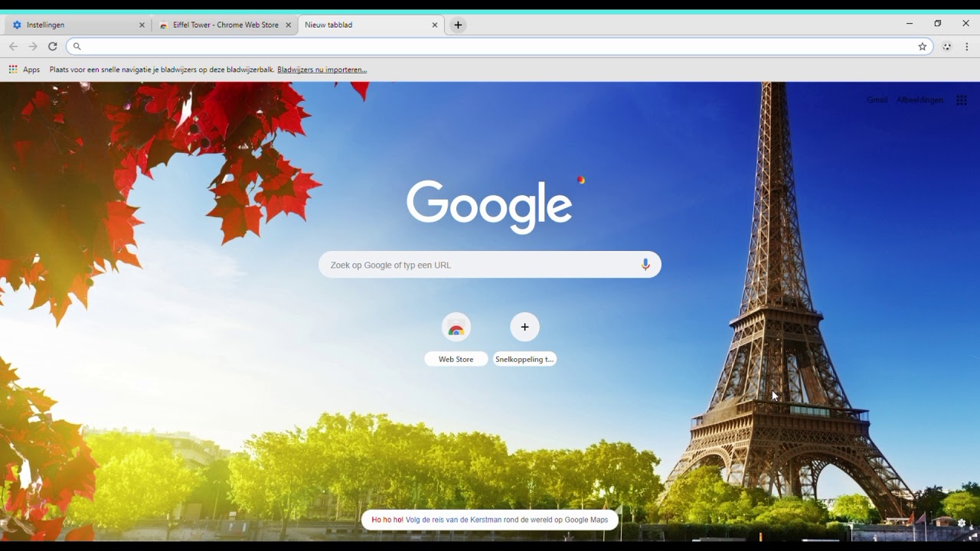Close the Eiffel Tower Chrome Web Store tab

tap(288, 25)
